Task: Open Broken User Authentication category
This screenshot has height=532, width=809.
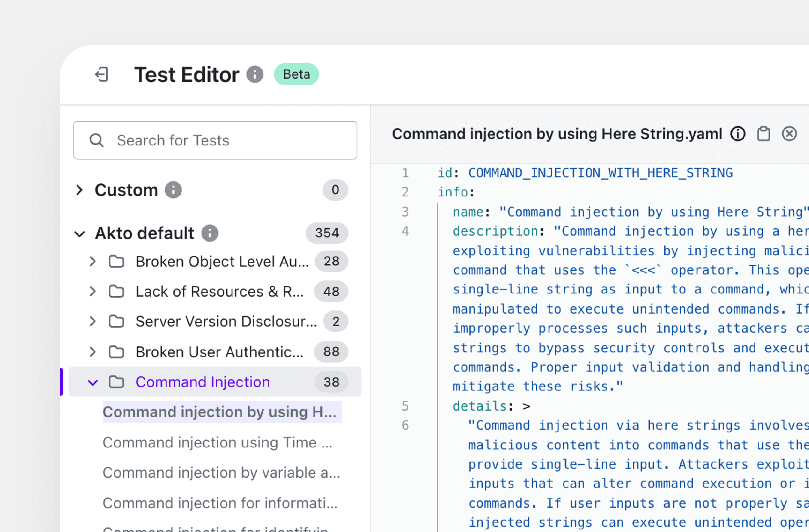Action: click(219, 352)
